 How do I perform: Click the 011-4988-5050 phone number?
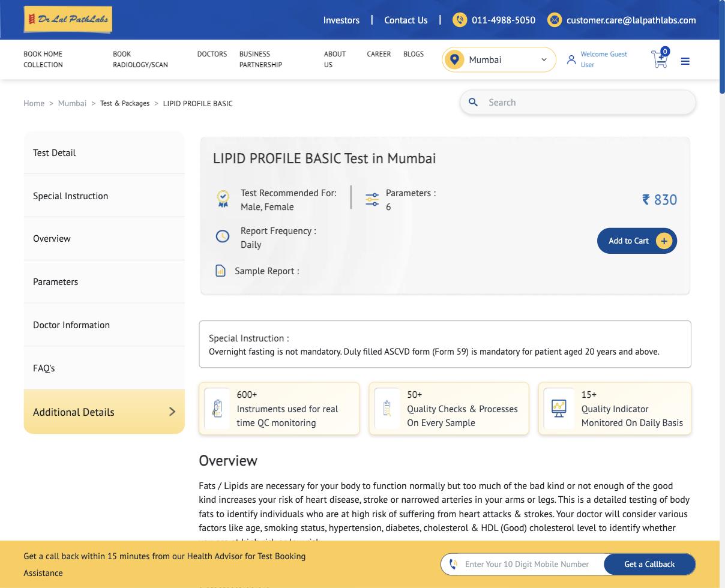pos(504,20)
